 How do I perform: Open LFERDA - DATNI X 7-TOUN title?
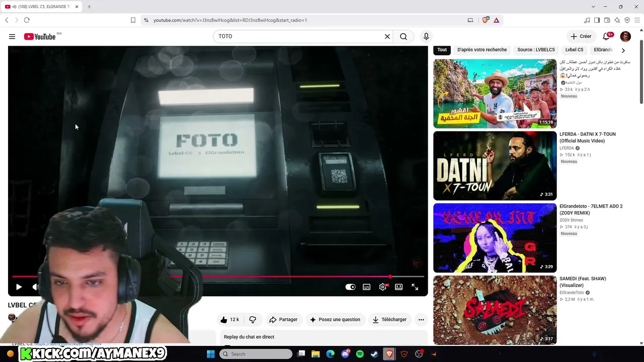click(x=588, y=138)
